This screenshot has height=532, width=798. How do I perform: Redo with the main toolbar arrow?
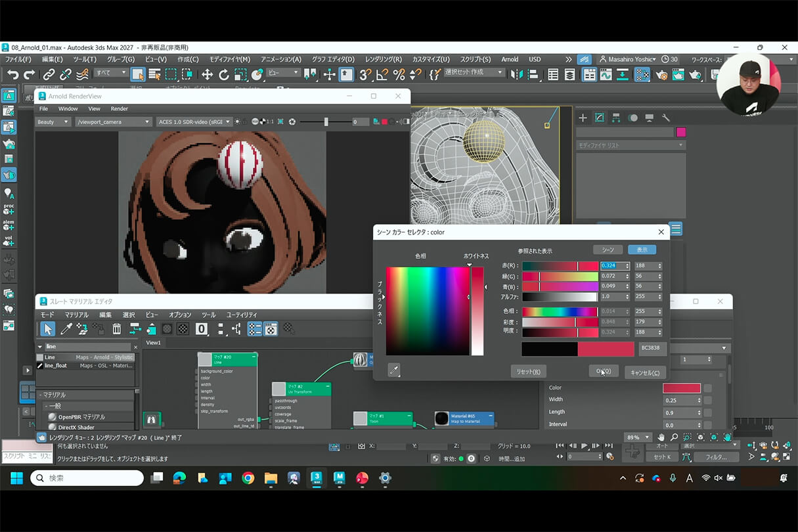click(x=29, y=75)
